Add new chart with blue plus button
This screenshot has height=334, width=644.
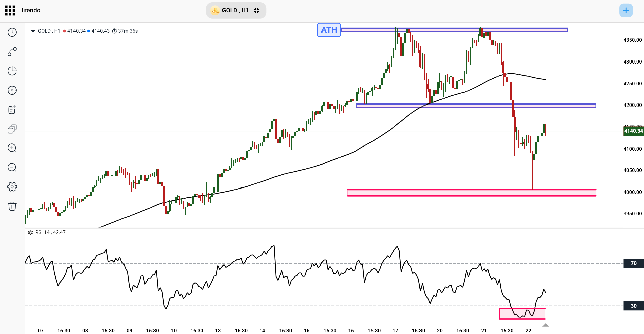[626, 10]
